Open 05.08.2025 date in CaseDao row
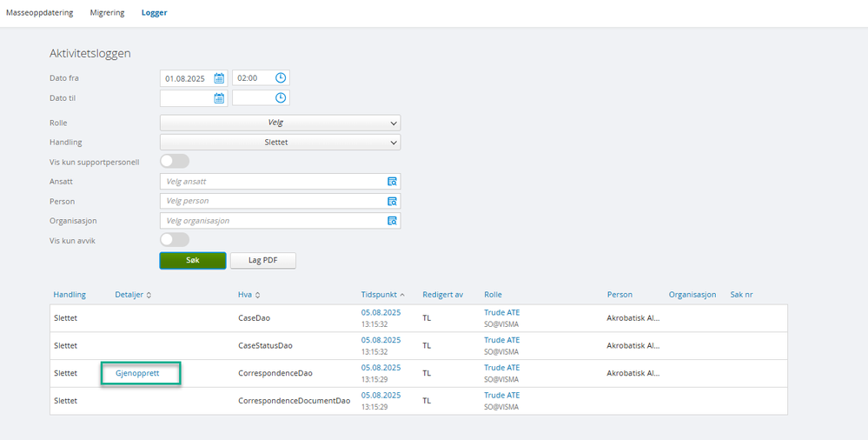The width and height of the screenshot is (868, 440). (381, 312)
